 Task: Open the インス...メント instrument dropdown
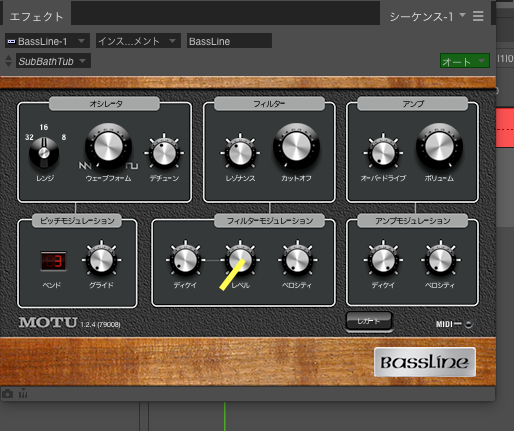[x=138, y=41]
